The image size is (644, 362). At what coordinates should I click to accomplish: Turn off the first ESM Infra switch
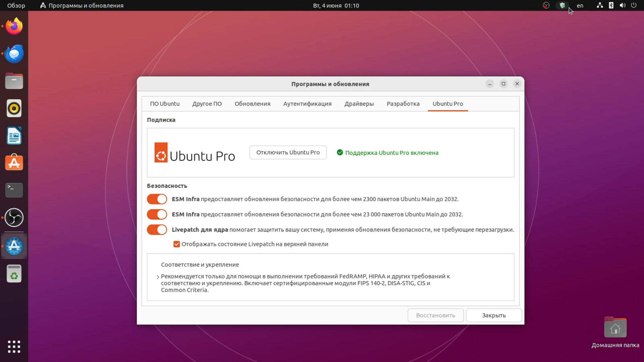[x=157, y=199]
